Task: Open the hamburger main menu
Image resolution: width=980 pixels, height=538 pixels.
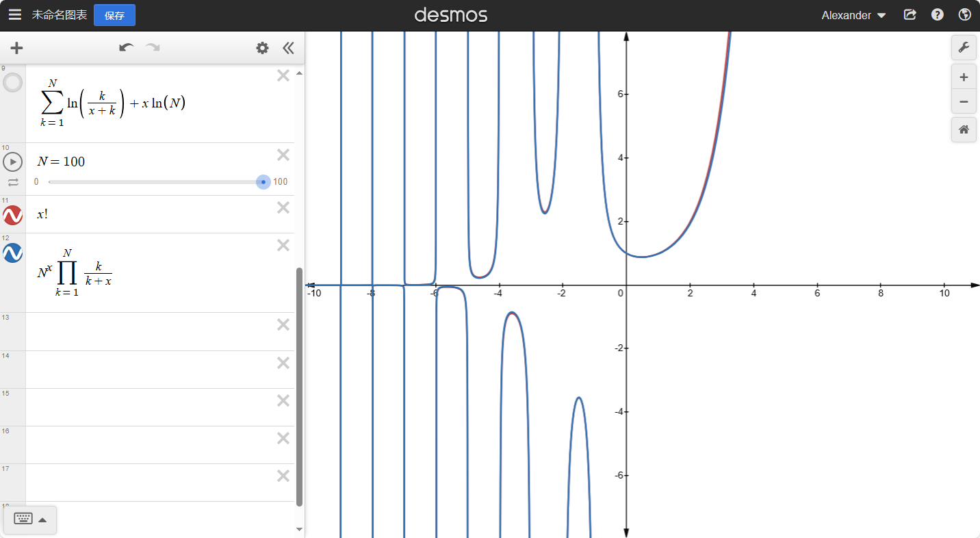Action: (x=15, y=15)
